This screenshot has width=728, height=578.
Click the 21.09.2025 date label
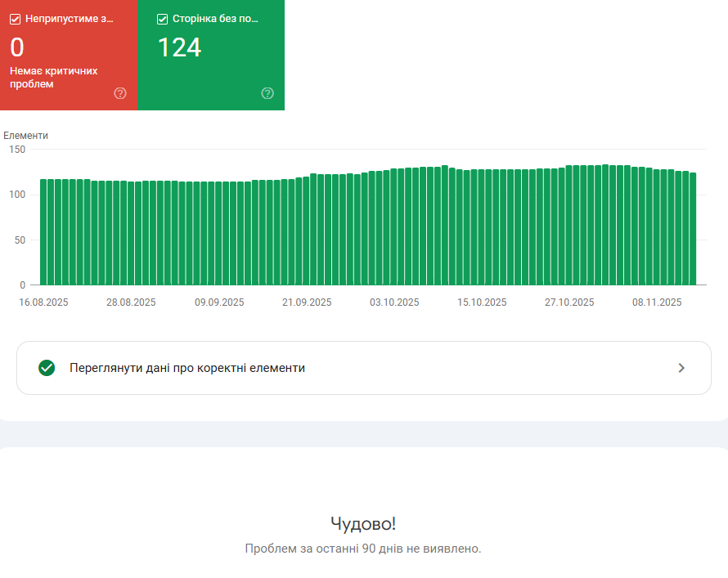[307, 302]
